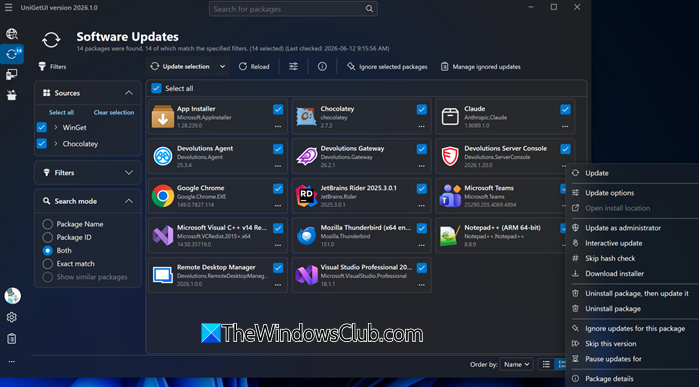Click the Remote Desktop Manager icon
This screenshot has height=387, width=700.
pyautogui.click(x=162, y=275)
